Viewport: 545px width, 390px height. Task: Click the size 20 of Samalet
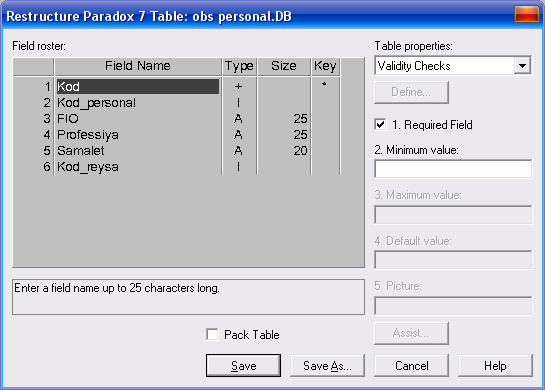click(x=300, y=151)
